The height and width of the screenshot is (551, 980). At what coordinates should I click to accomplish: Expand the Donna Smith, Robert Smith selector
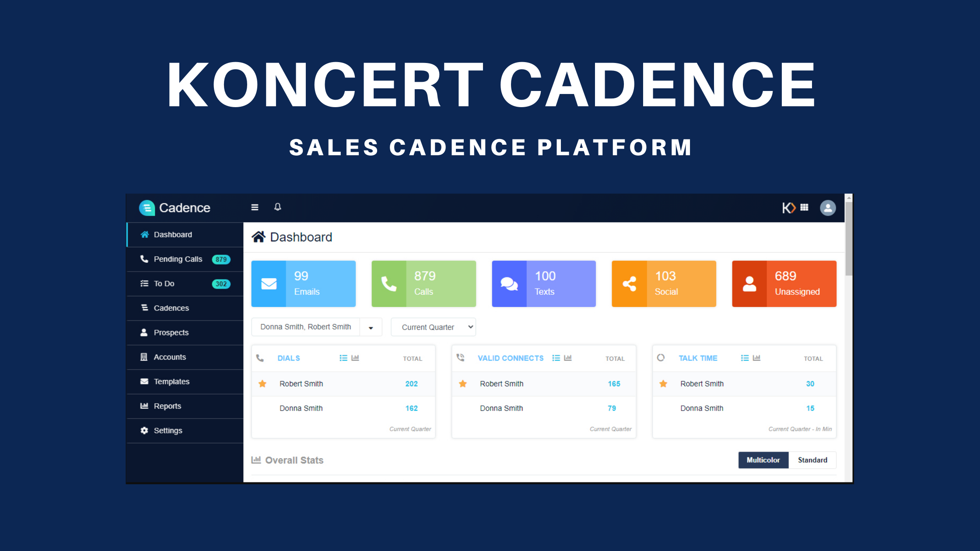(371, 327)
